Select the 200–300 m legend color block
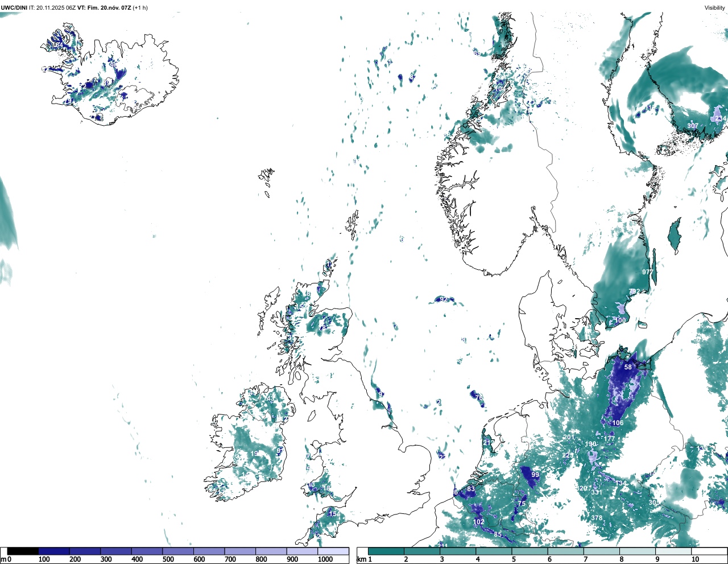This screenshot has width=728, height=564. [85, 551]
